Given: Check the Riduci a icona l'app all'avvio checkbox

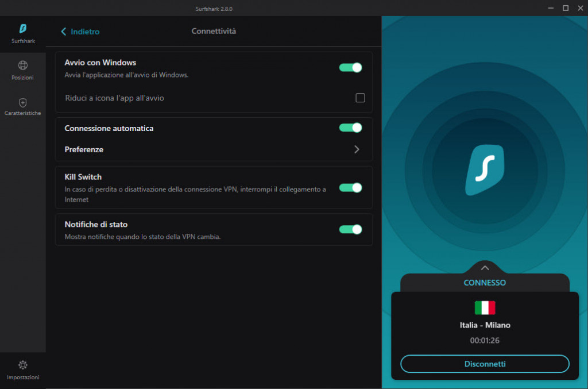Looking at the screenshot, I should point(360,98).
